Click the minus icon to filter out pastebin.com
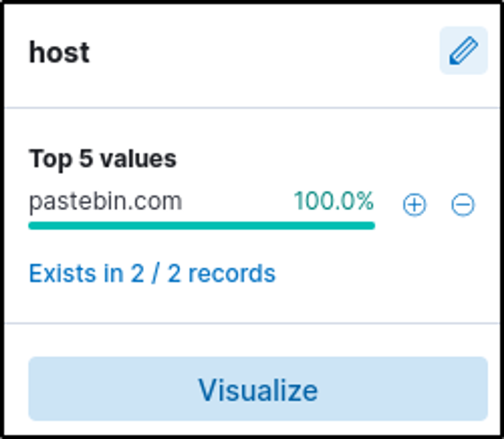Image resolution: width=504 pixels, height=439 pixels. (x=463, y=205)
